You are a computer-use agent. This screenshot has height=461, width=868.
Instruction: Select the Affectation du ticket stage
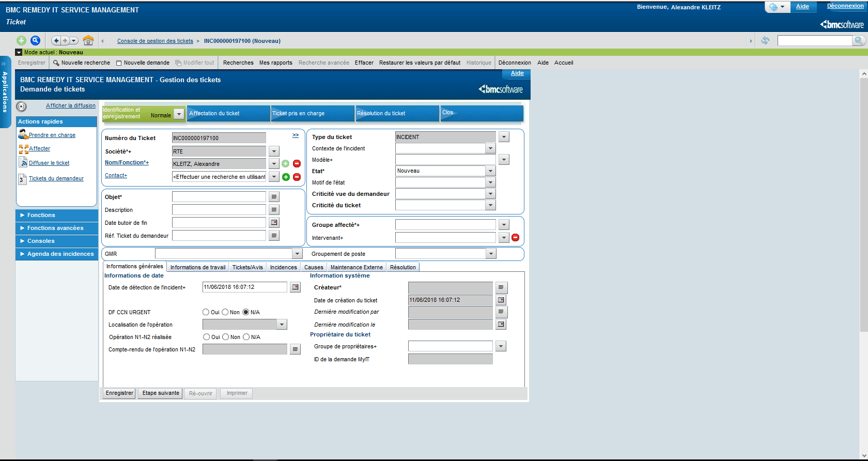[229, 113]
